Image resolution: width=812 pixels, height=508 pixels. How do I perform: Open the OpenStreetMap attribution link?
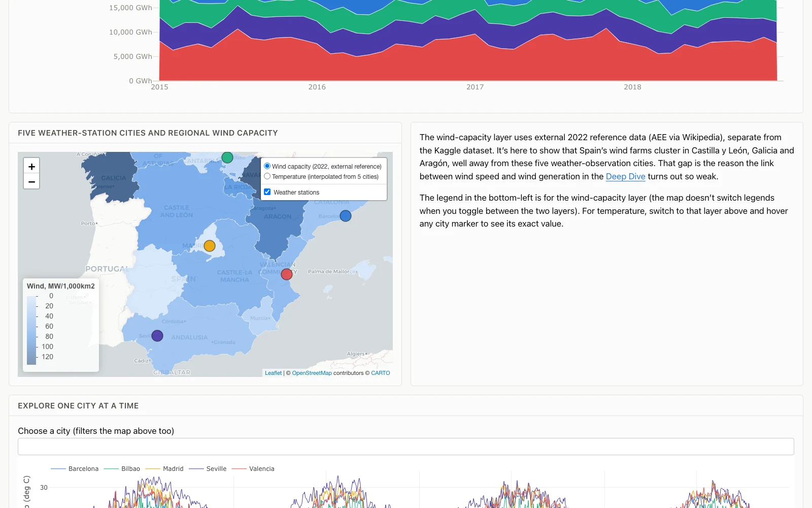tap(312, 373)
